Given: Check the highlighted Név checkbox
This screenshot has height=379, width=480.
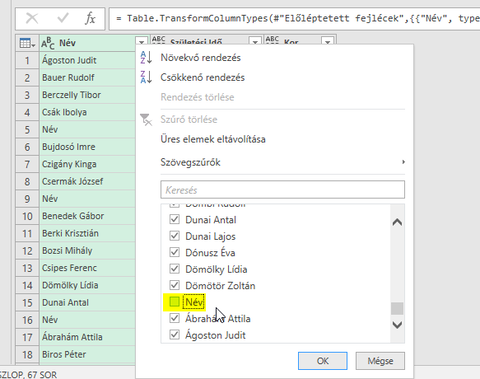Looking at the screenshot, I should tap(174, 302).
